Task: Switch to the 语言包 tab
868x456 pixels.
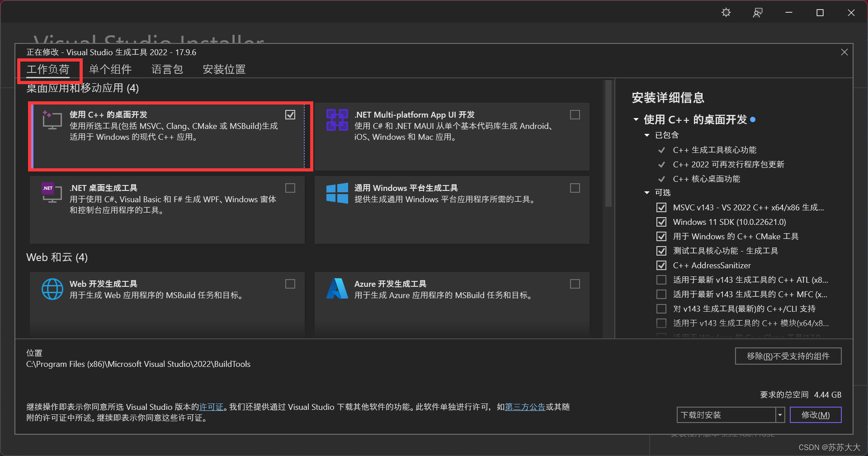Action: coord(167,70)
